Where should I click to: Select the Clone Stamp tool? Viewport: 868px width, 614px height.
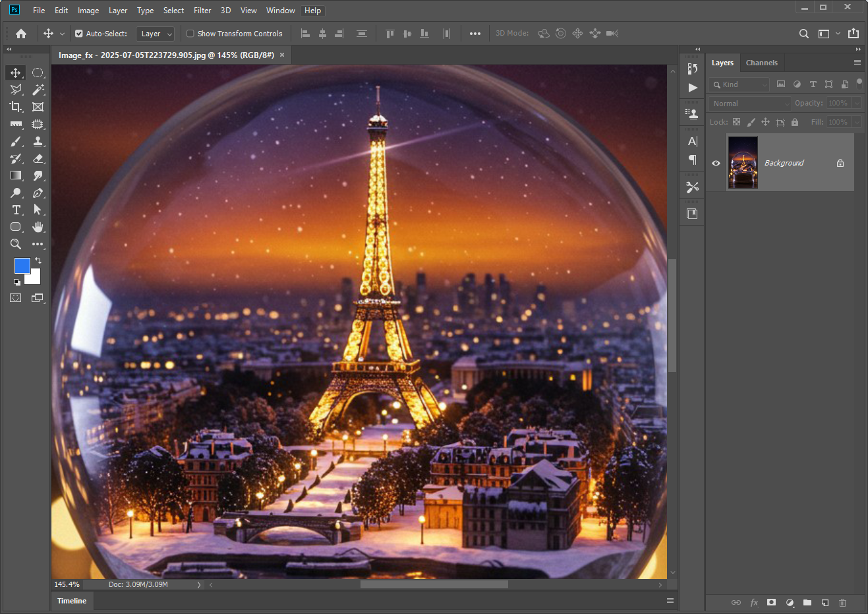[38, 141]
